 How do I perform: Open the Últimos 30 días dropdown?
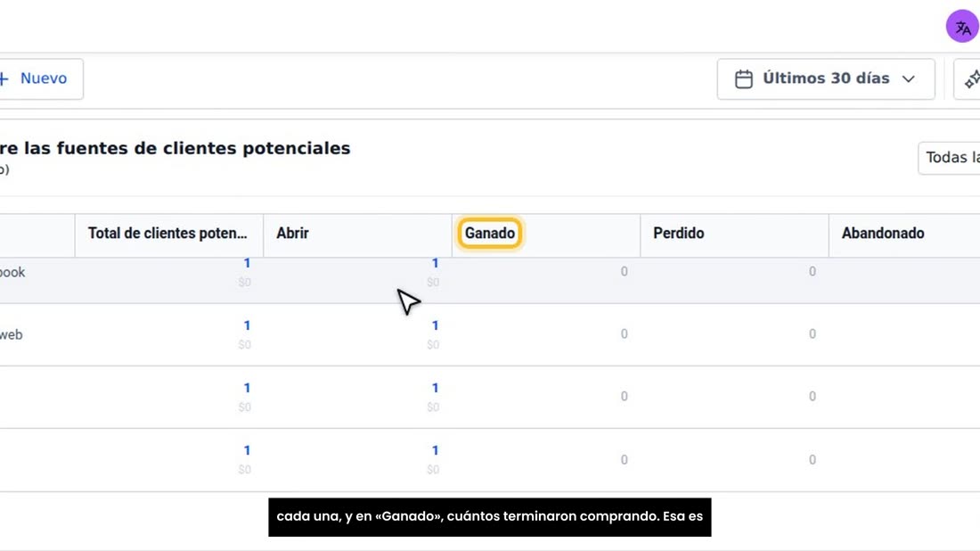[x=826, y=78]
